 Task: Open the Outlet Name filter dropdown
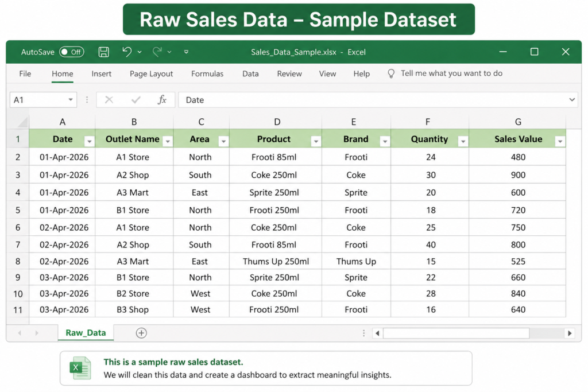point(168,141)
